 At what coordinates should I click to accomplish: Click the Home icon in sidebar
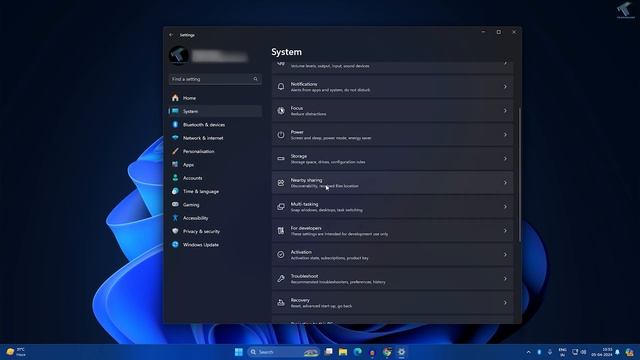click(x=175, y=98)
